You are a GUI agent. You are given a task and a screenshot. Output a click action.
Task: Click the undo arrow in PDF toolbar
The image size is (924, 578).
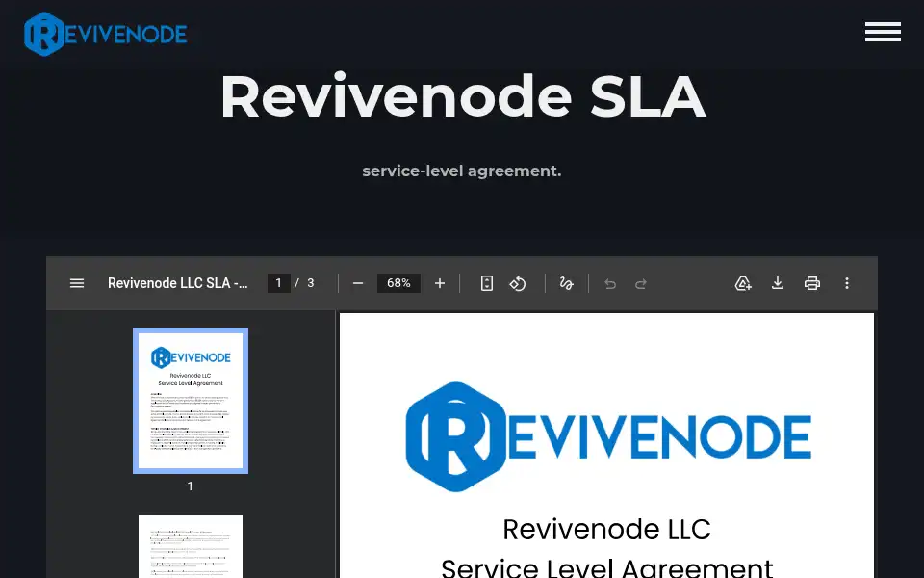(x=610, y=284)
